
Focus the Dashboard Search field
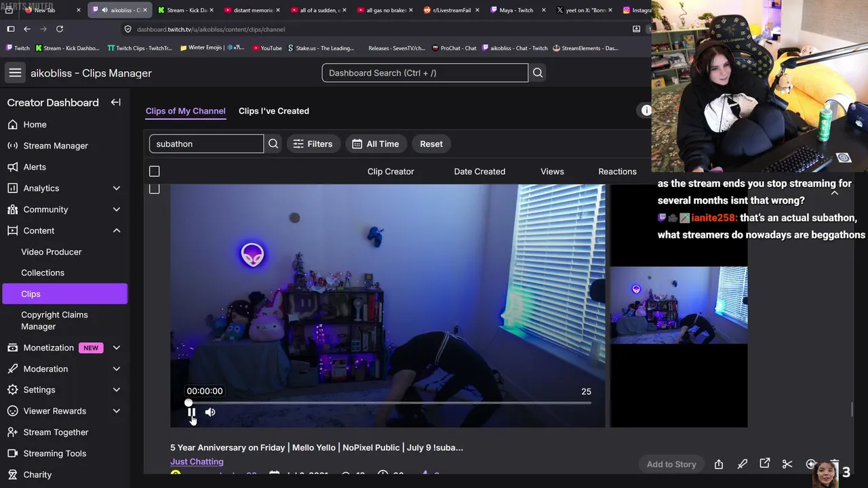coord(425,73)
